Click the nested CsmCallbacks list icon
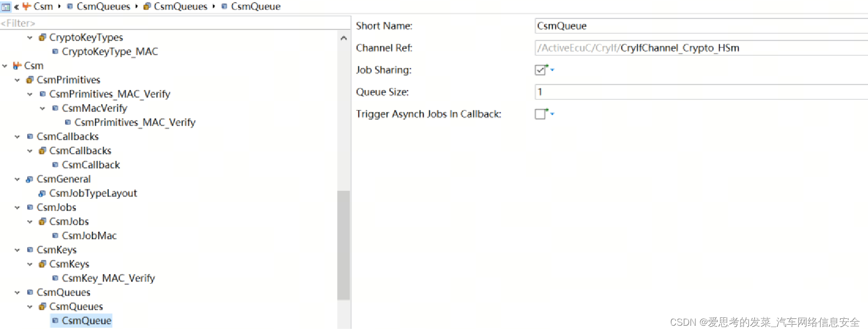The width and height of the screenshot is (868, 332). [x=43, y=151]
